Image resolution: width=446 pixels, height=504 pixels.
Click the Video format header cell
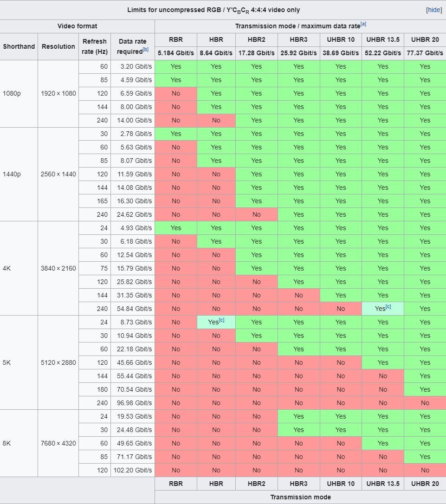click(78, 26)
